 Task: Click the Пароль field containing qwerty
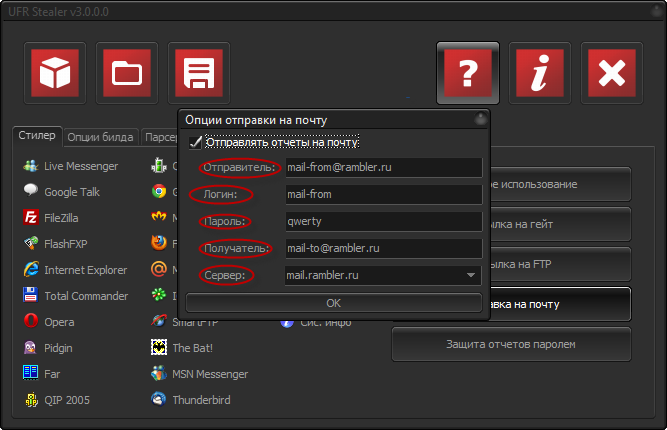click(384, 222)
